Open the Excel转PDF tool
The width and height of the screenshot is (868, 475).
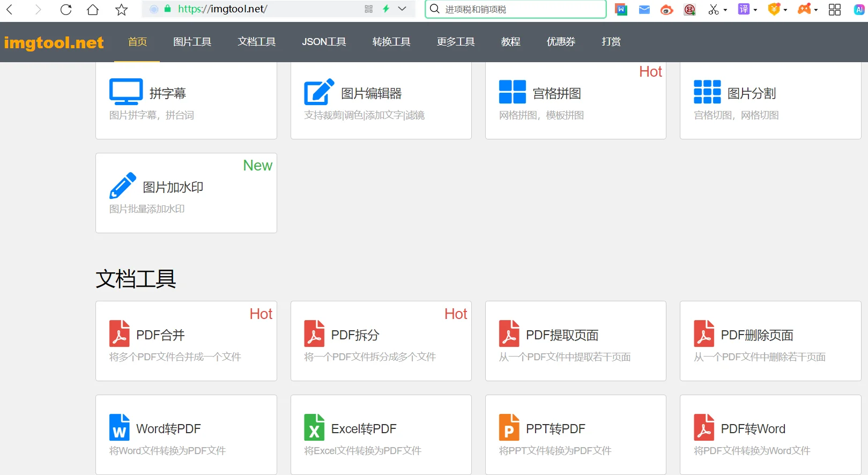click(364, 429)
